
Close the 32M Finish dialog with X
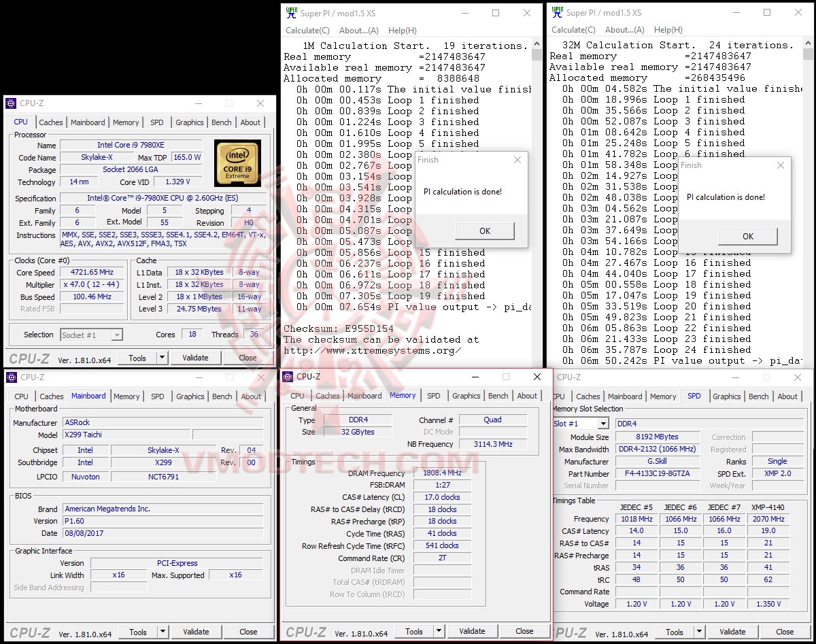click(780, 165)
